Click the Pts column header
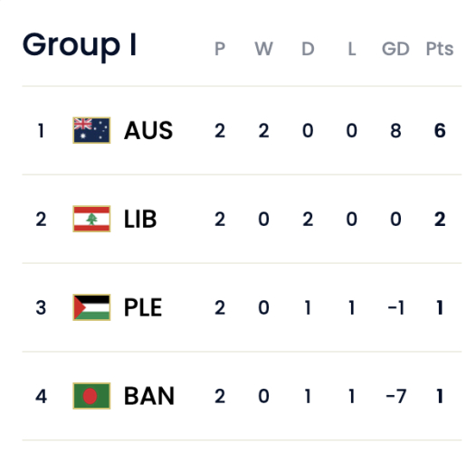The image size is (476, 452). click(x=440, y=49)
